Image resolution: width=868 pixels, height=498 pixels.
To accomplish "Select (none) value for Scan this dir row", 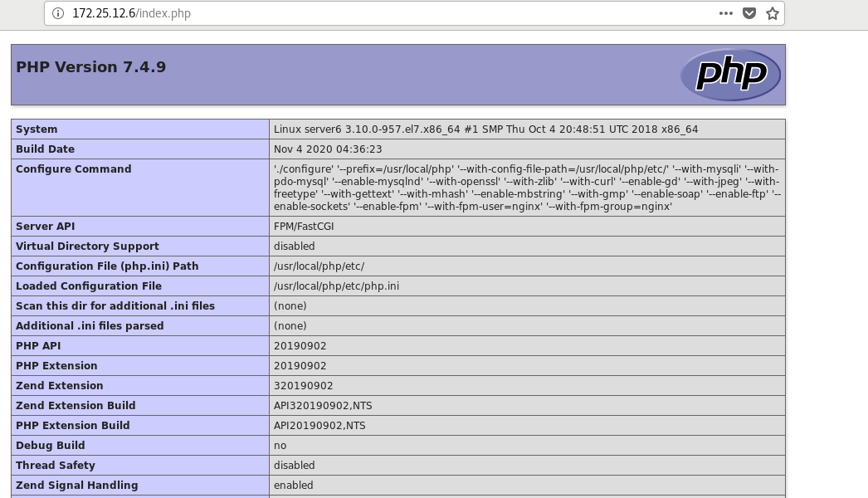I will click(x=290, y=305).
